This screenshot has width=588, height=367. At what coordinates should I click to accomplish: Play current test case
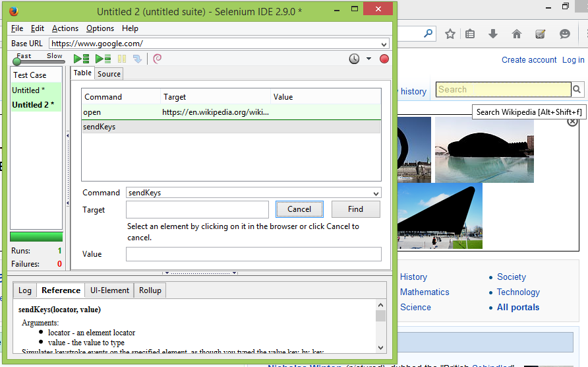point(103,59)
